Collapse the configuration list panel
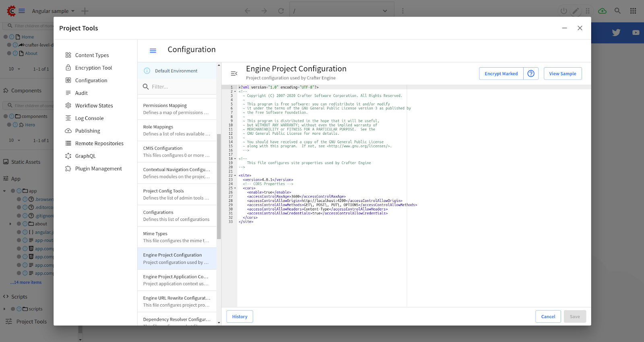 [234, 74]
